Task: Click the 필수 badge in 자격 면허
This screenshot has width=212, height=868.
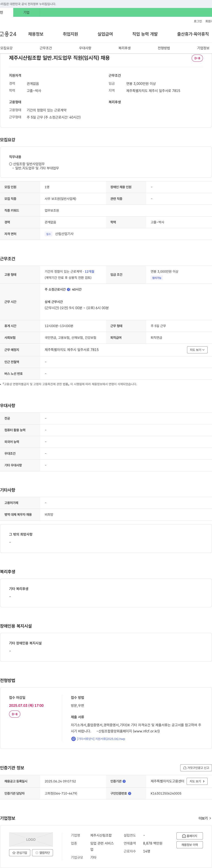Action: pos(48,234)
